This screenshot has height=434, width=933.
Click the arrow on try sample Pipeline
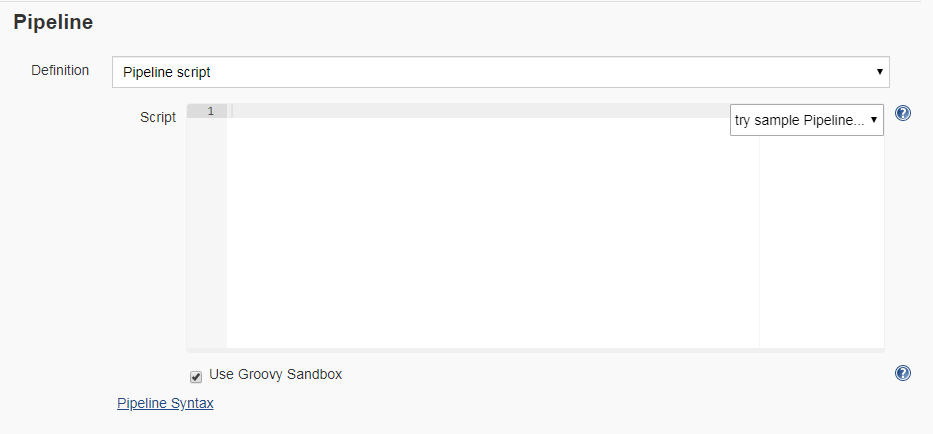[x=874, y=120]
